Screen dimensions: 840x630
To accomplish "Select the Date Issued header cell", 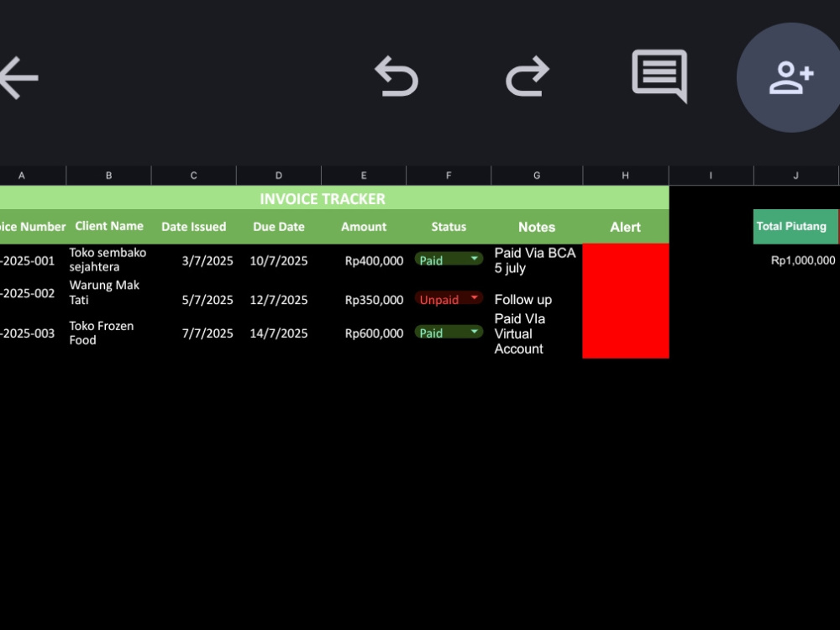I will click(x=193, y=227).
